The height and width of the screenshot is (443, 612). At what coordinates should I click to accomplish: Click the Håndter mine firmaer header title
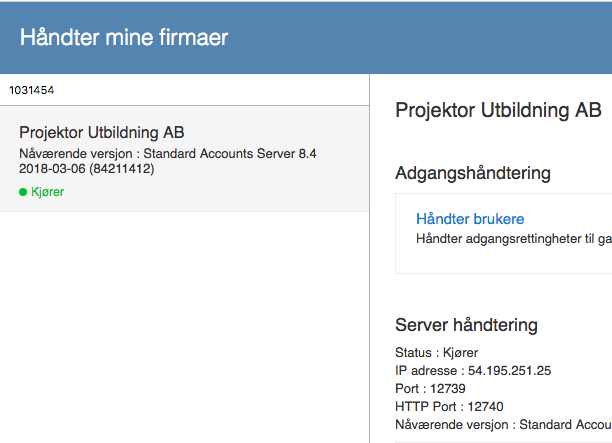click(124, 37)
